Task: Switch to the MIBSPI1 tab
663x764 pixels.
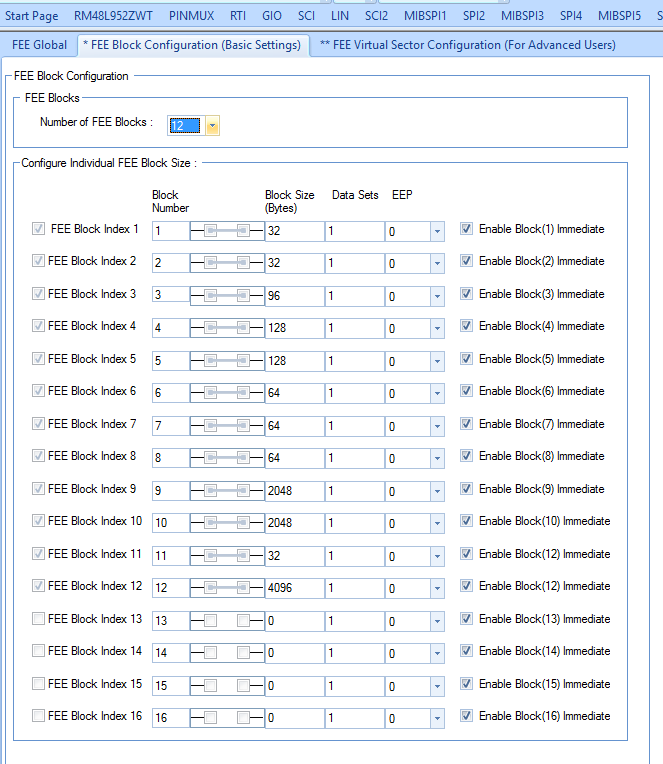Action: pyautogui.click(x=425, y=16)
